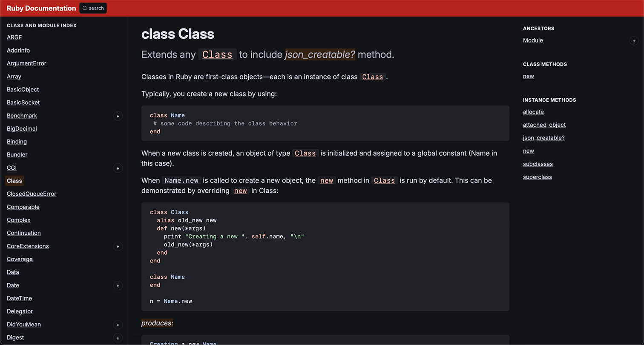Expand the Digest entry

point(118,338)
